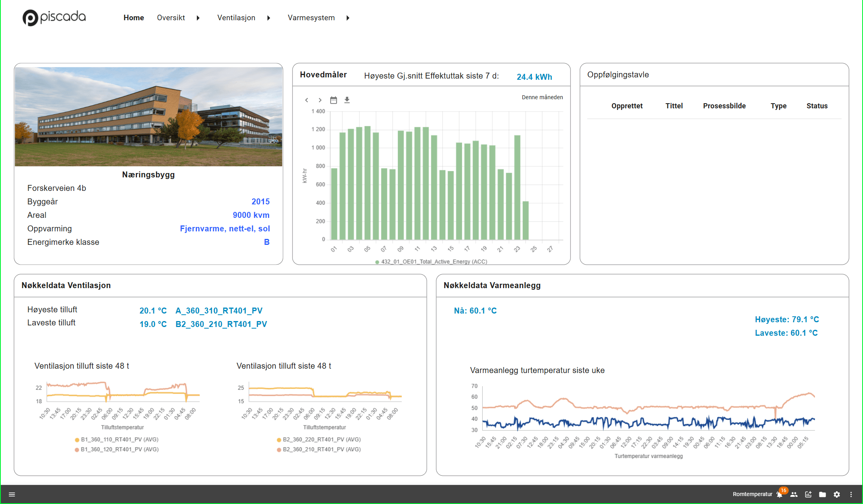Expand the Ventilasjon menu arrow

269,18
